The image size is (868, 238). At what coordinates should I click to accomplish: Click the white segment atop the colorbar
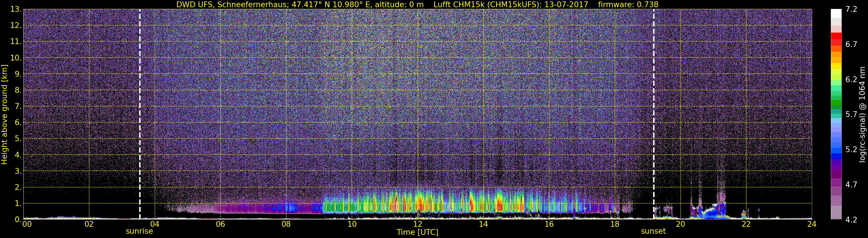click(836, 13)
